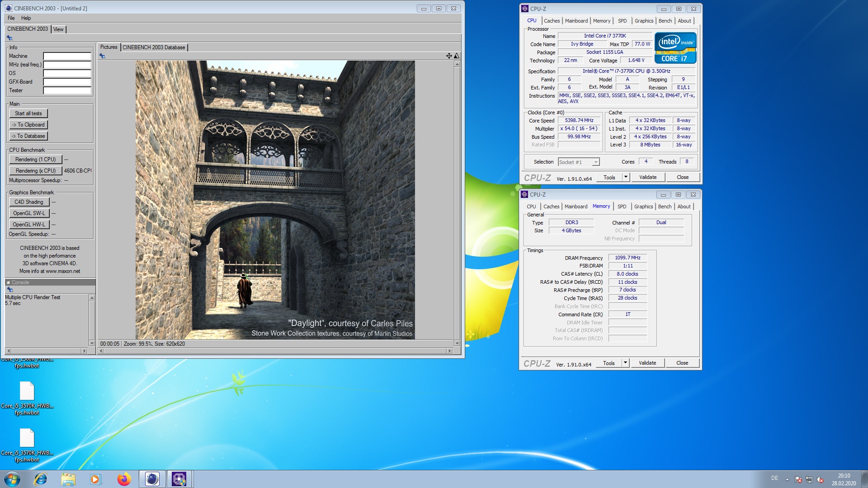
Task: Click the Intel Core i7 logo
Action: coord(675,48)
